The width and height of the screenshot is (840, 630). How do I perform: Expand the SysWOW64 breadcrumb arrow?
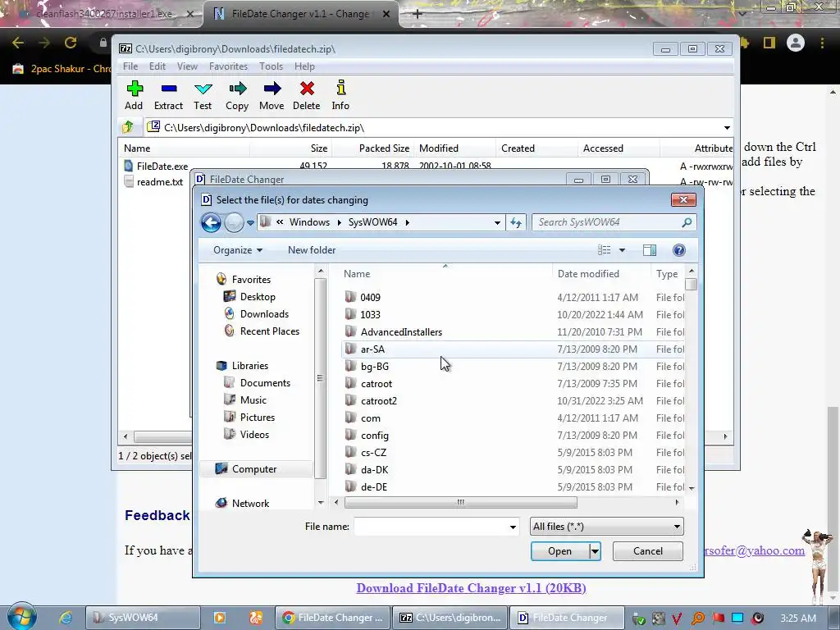click(407, 222)
